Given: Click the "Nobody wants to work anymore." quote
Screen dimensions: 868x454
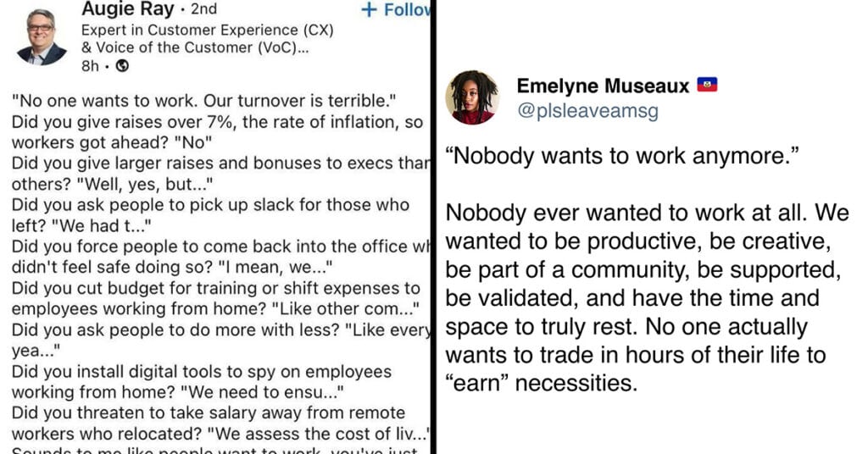Looking at the screenshot, I should [623, 156].
